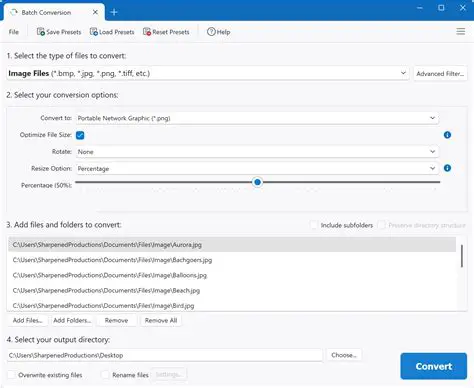Click Choose to pick output directory

(344, 355)
